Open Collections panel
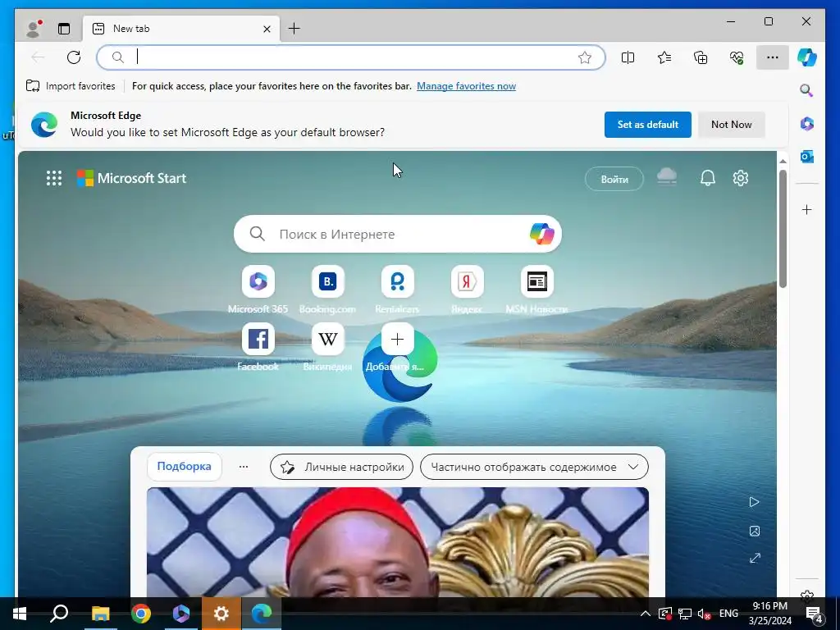 [x=701, y=57]
